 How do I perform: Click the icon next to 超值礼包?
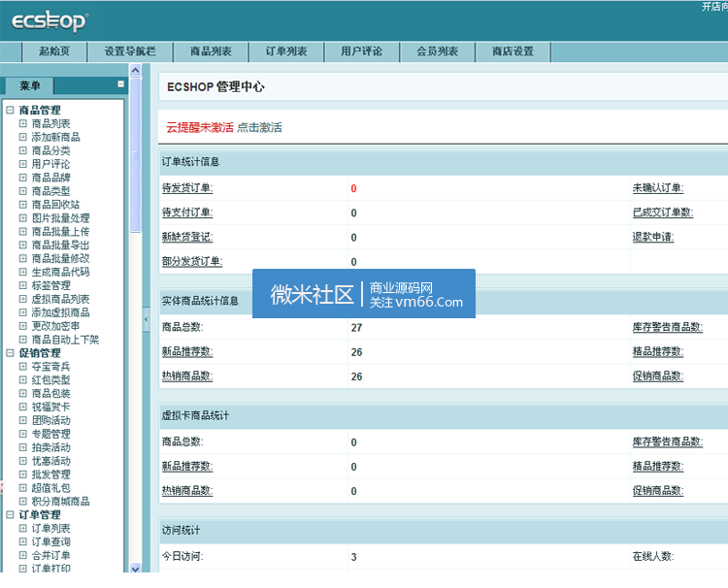(x=22, y=488)
